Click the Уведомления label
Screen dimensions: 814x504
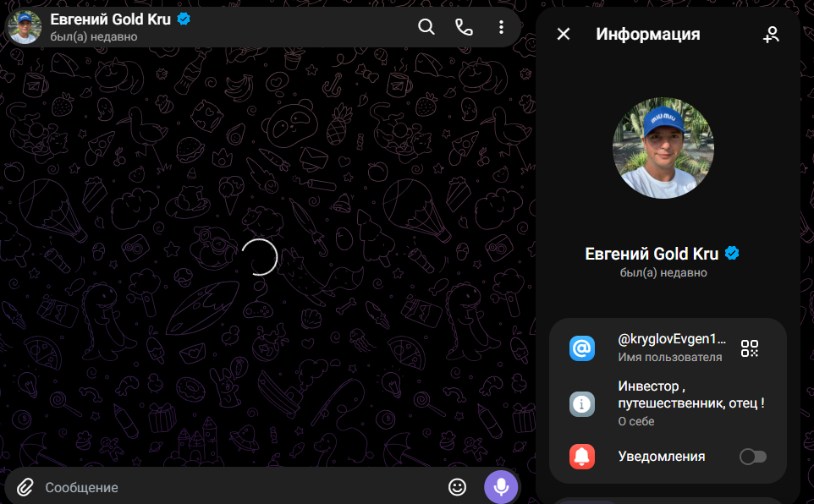point(662,457)
